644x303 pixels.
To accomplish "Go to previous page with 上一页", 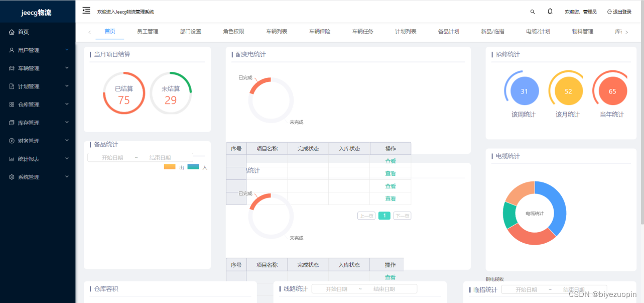I will [366, 216].
